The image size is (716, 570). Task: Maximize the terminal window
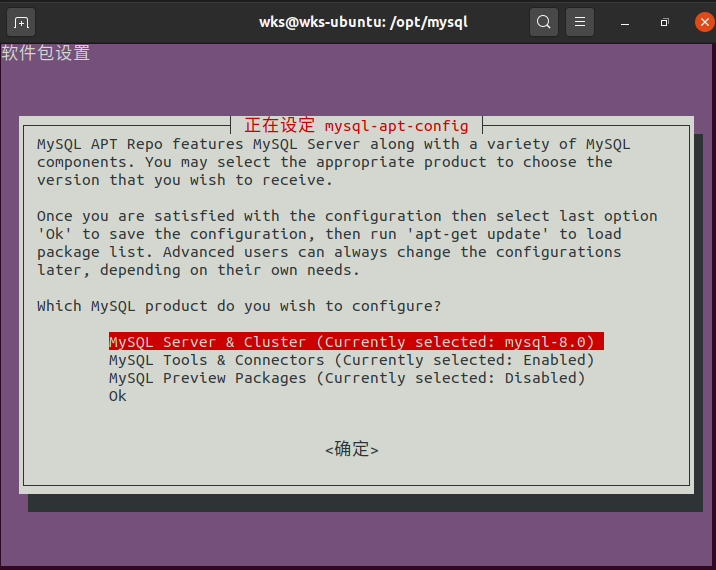(664, 22)
